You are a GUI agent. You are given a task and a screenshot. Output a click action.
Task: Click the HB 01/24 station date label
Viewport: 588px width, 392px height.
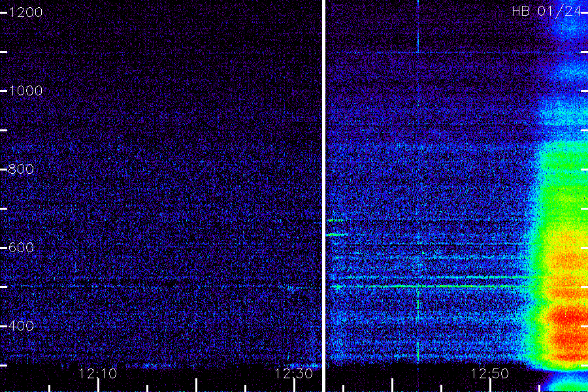click(547, 11)
